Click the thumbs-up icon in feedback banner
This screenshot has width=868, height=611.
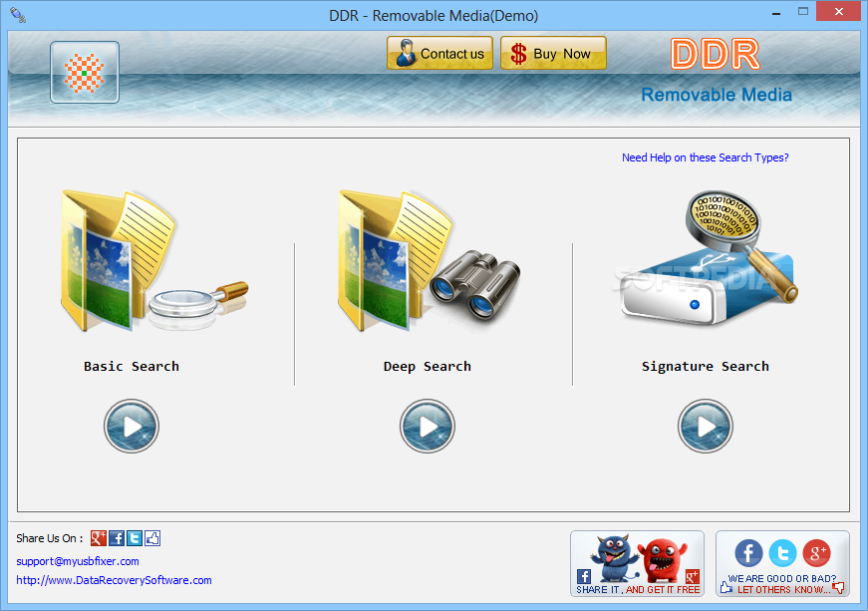tap(726, 587)
